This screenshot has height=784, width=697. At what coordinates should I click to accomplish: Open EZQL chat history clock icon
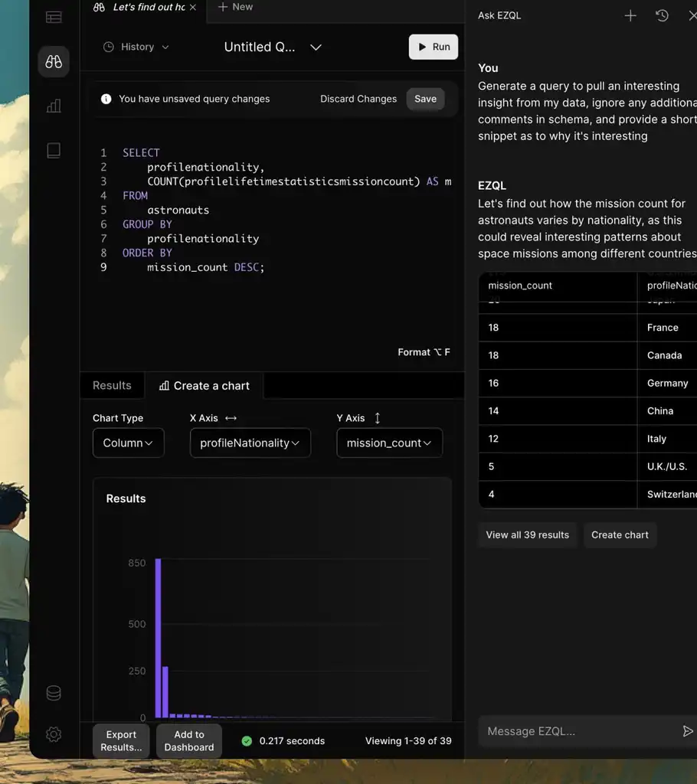pyautogui.click(x=663, y=15)
